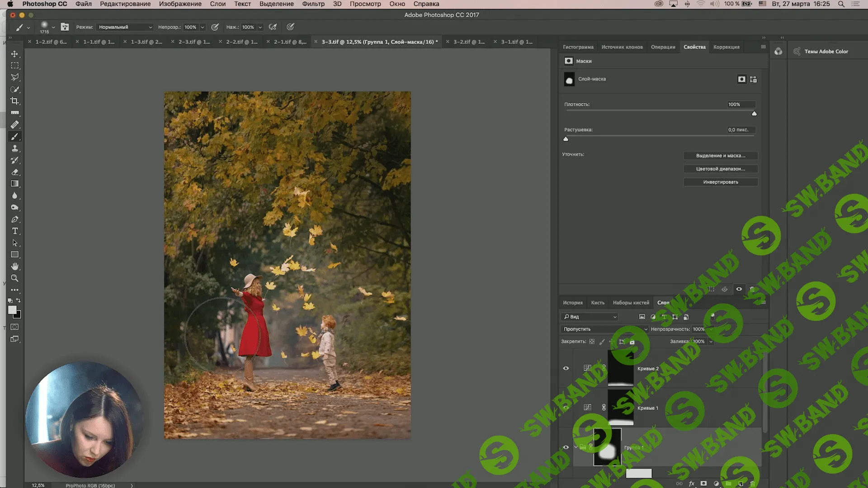Hide the Кривые 2 layer
Screen dimensions: 868x488
566,368
